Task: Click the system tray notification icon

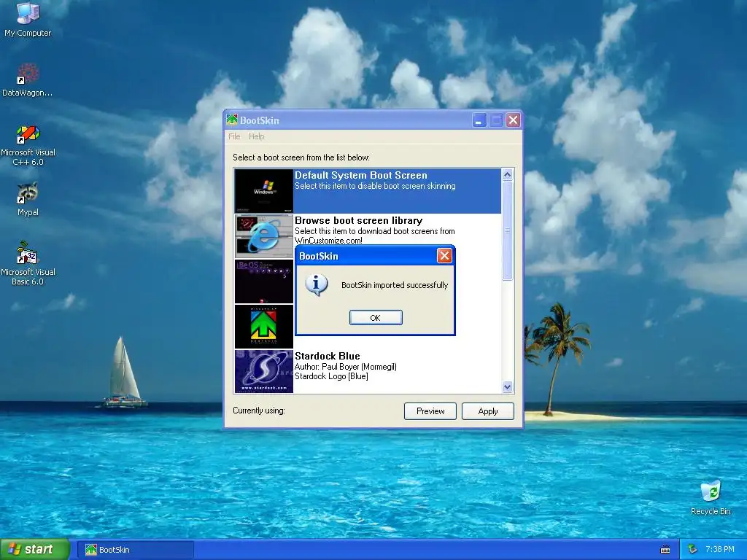Action: pos(693,550)
